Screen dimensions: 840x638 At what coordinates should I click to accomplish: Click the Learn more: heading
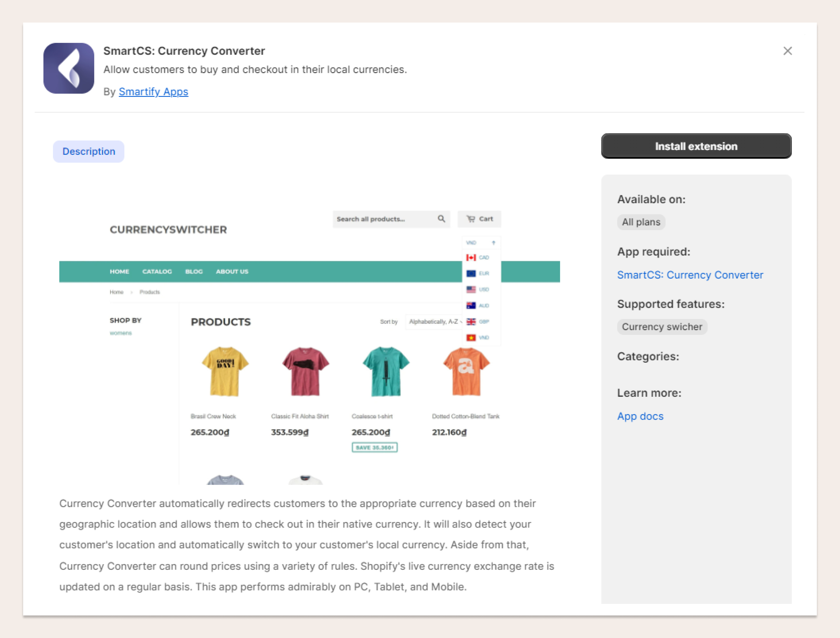649,393
